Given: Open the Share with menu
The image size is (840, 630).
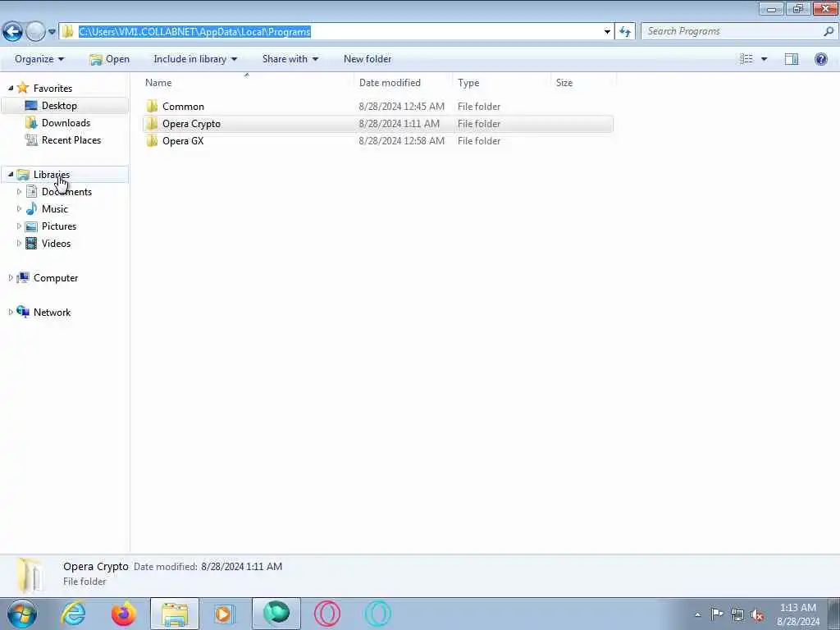Looking at the screenshot, I should 290,59.
